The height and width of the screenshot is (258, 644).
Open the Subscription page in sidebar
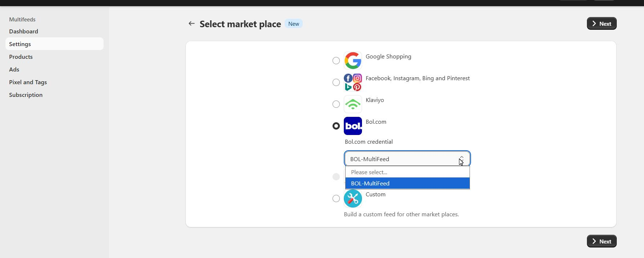click(26, 95)
